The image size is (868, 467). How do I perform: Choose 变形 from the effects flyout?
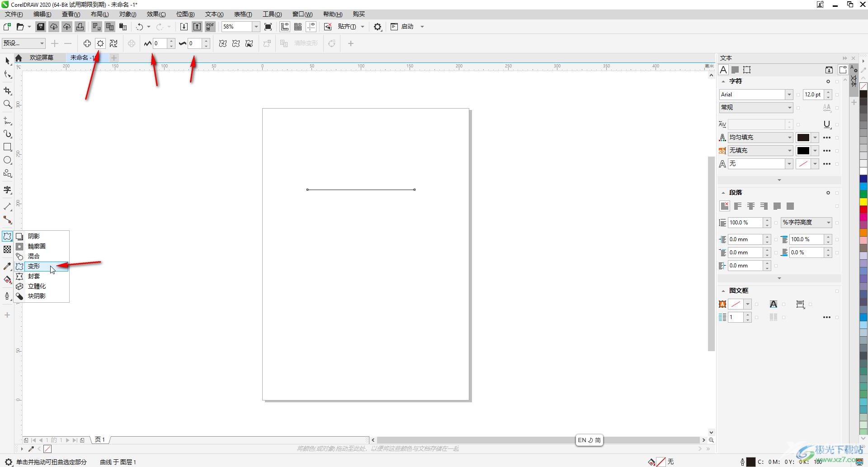[x=42, y=266]
